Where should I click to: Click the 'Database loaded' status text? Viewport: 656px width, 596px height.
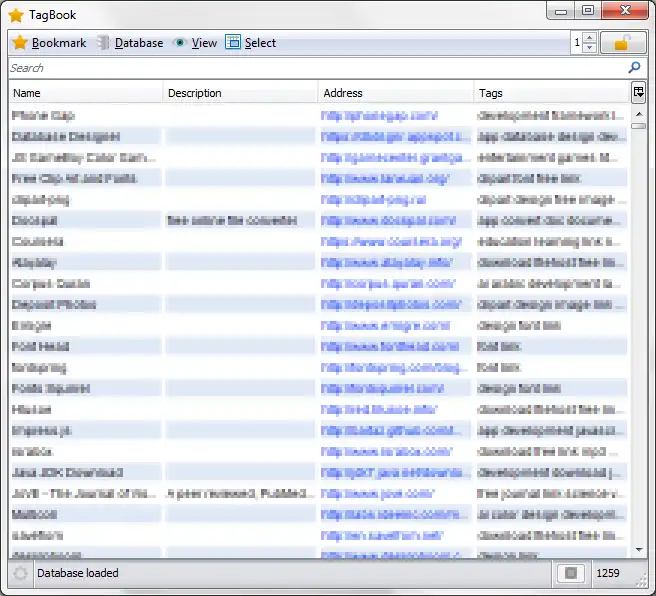[x=78, y=573]
